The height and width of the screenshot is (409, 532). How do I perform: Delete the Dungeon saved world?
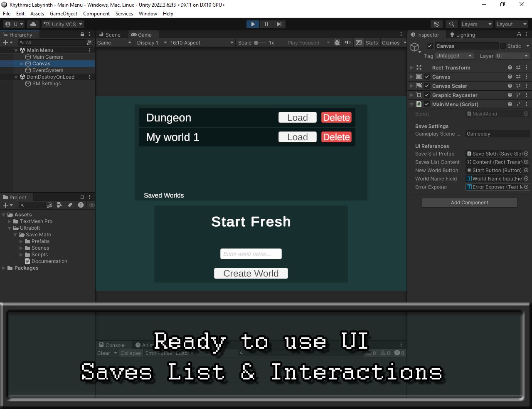click(337, 118)
